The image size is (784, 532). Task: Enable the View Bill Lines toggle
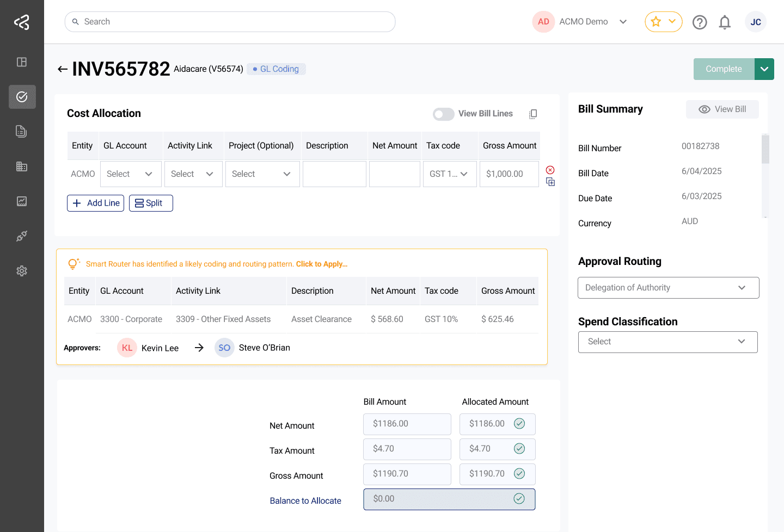(x=443, y=114)
